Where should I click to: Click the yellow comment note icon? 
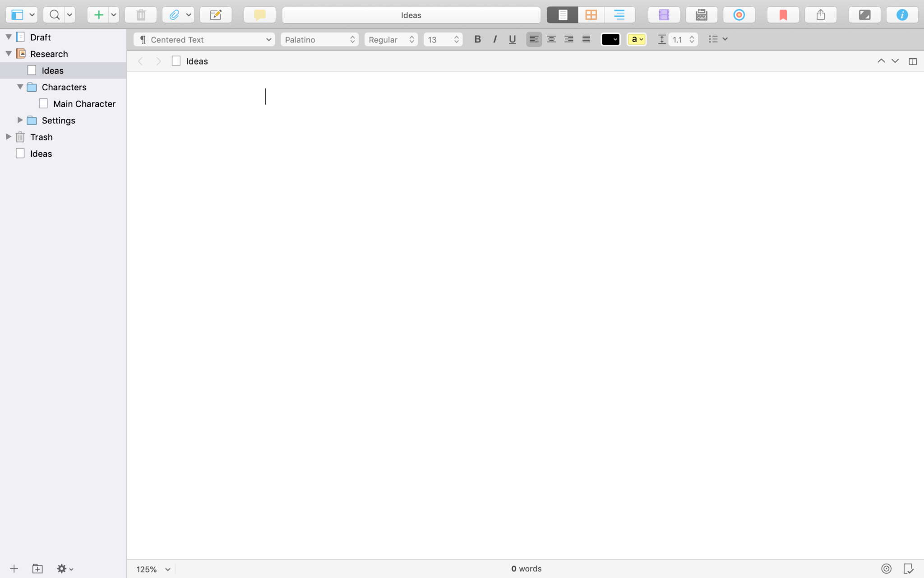click(259, 15)
